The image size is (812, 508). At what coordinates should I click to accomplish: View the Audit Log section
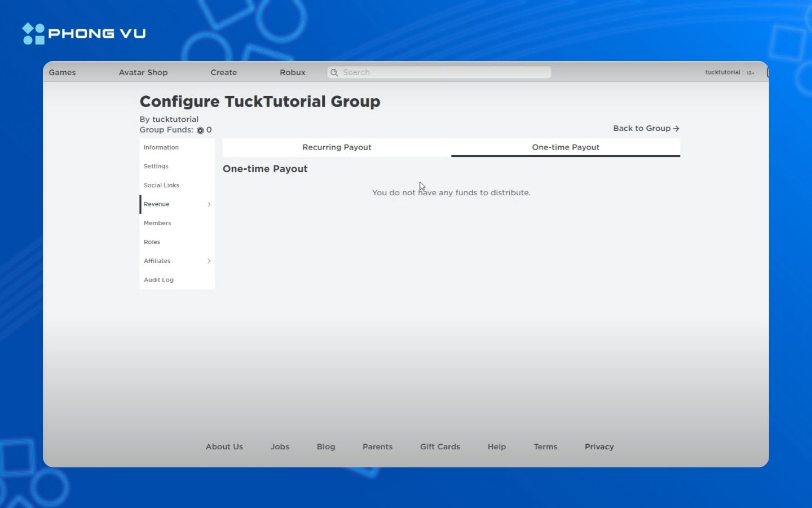point(158,280)
